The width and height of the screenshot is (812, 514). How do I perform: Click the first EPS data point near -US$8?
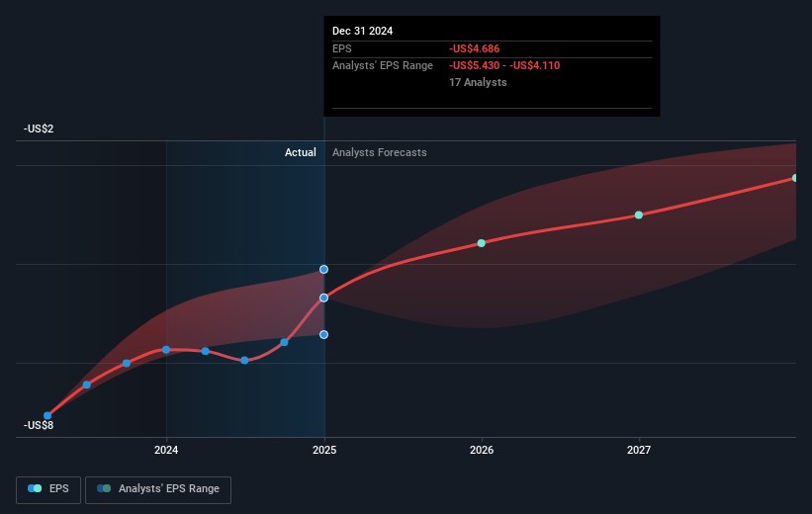pos(47,416)
